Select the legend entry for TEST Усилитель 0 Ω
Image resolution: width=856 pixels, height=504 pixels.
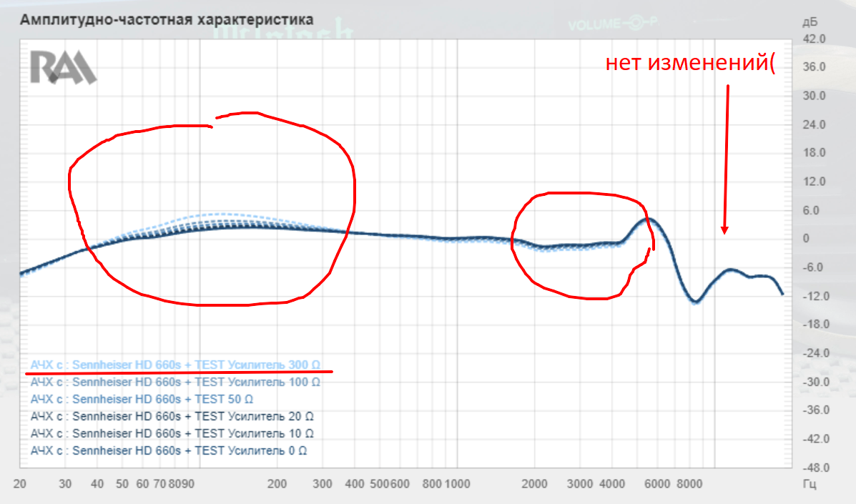point(169,450)
